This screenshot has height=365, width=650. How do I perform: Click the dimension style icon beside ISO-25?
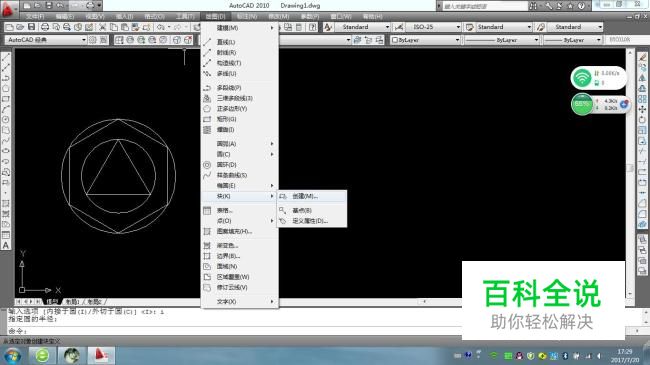[398, 27]
